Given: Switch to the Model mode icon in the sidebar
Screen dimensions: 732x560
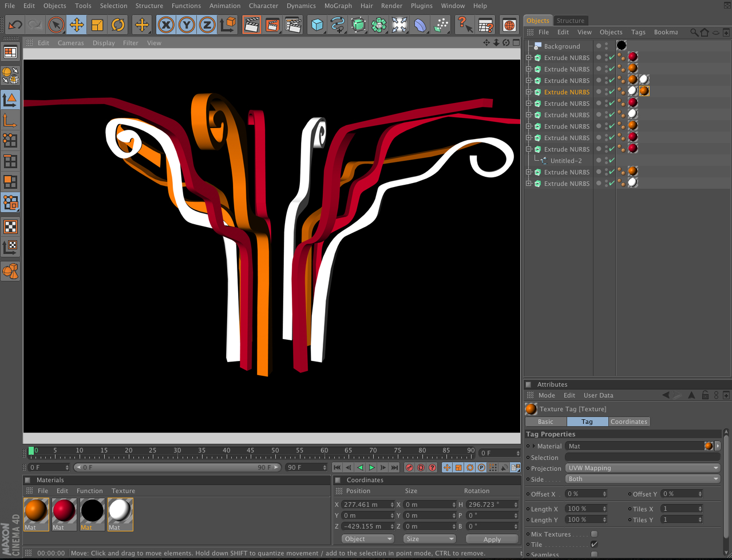Looking at the screenshot, I should pos(10,100).
